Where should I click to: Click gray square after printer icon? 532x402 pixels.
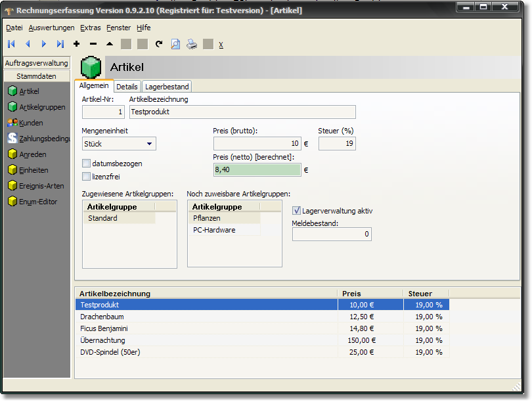[208, 44]
